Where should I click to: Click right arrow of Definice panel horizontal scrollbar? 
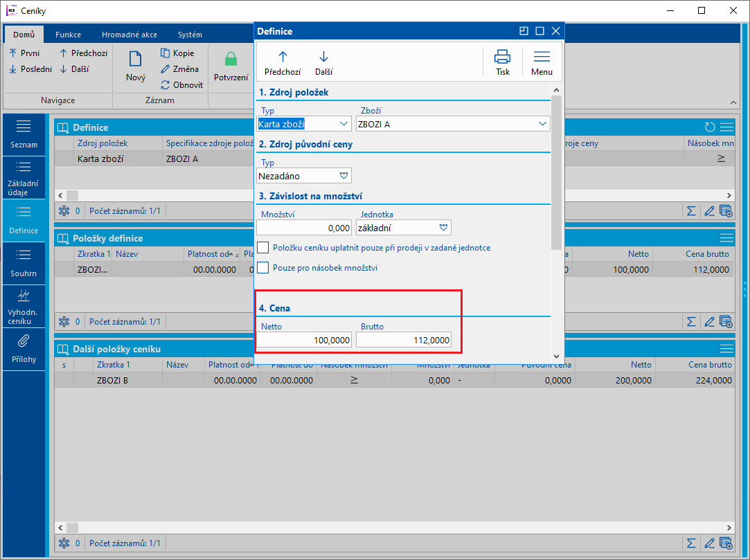coord(729,195)
